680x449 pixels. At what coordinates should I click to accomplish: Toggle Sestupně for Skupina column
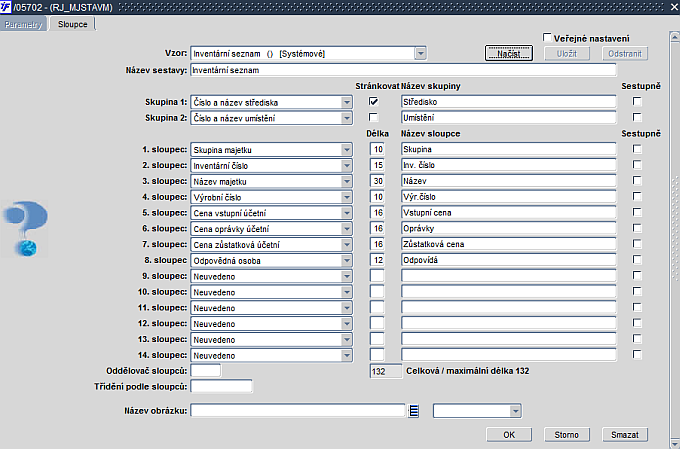[637, 149]
